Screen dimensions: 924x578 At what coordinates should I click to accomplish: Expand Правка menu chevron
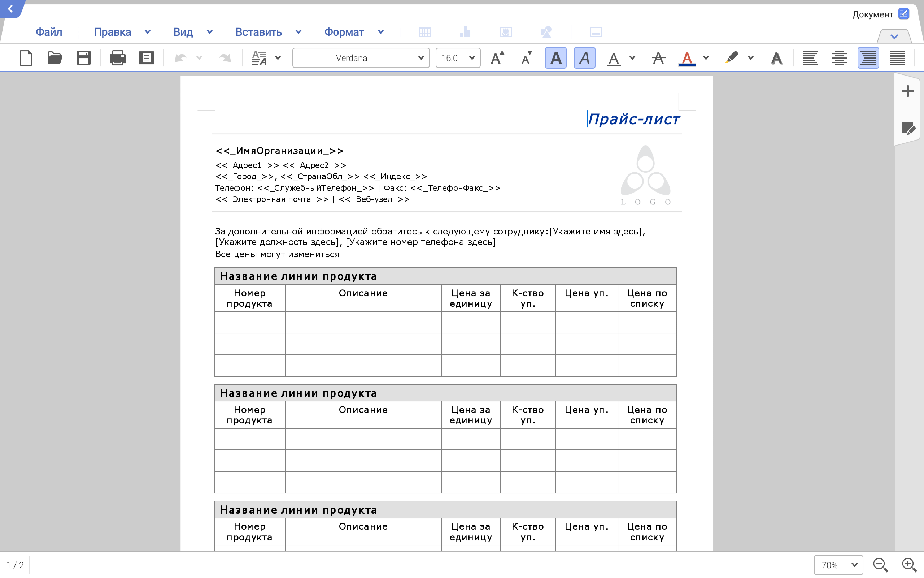(x=148, y=32)
